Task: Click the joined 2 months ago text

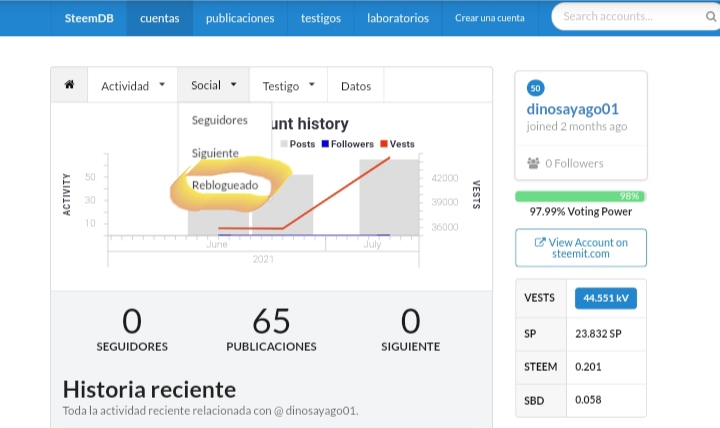Action: (x=577, y=127)
